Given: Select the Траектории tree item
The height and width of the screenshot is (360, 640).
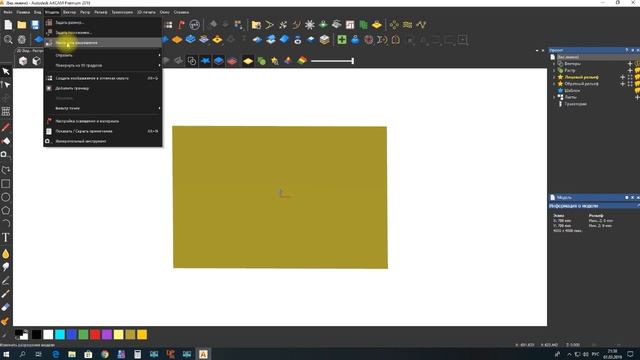Looking at the screenshot, I should point(576,104).
